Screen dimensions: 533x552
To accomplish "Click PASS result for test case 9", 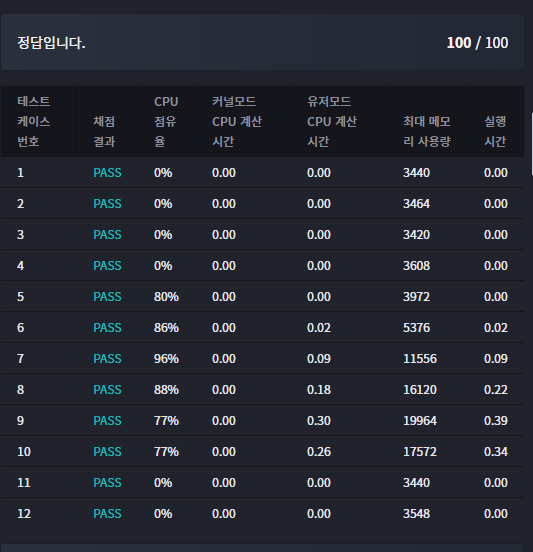I will [107, 421].
